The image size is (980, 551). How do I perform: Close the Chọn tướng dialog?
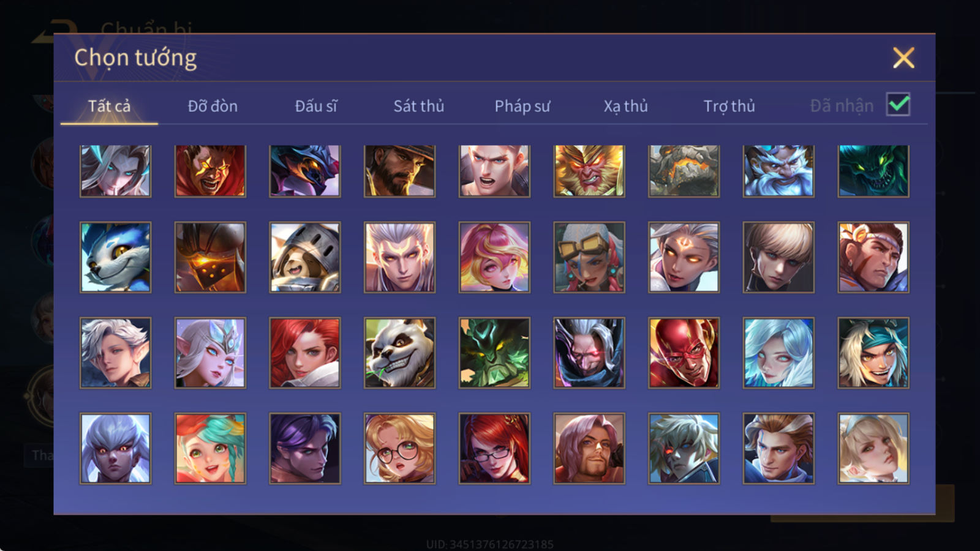(x=903, y=58)
